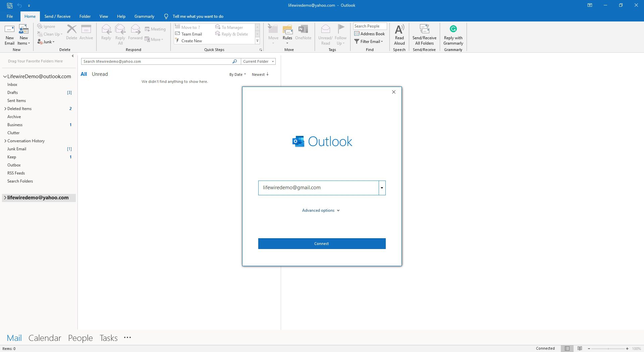Image resolution: width=644 pixels, height=352 pixels.
Task: Click the zoom slider in the status bar
Action: (608, 349)
